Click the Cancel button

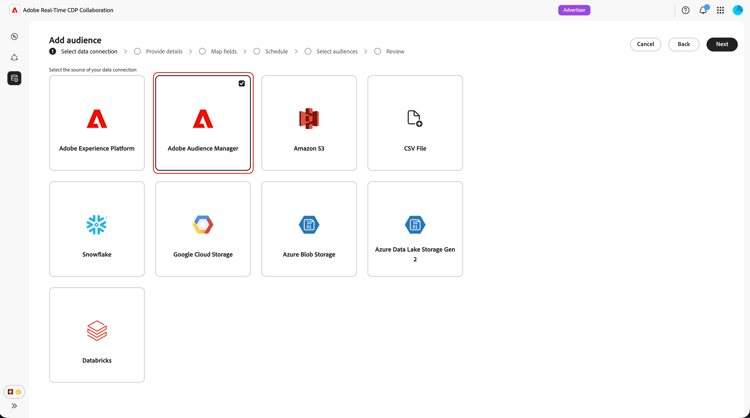click(645, 44)
